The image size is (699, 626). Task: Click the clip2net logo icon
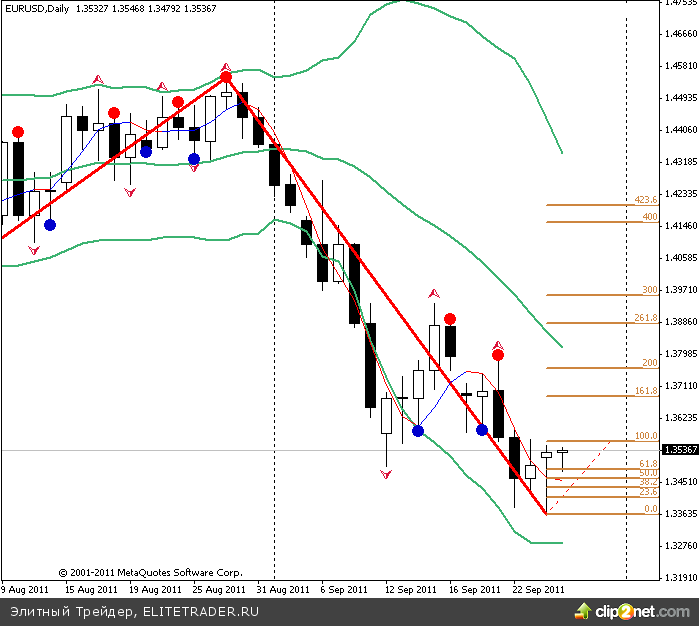(x=583, y=609)
